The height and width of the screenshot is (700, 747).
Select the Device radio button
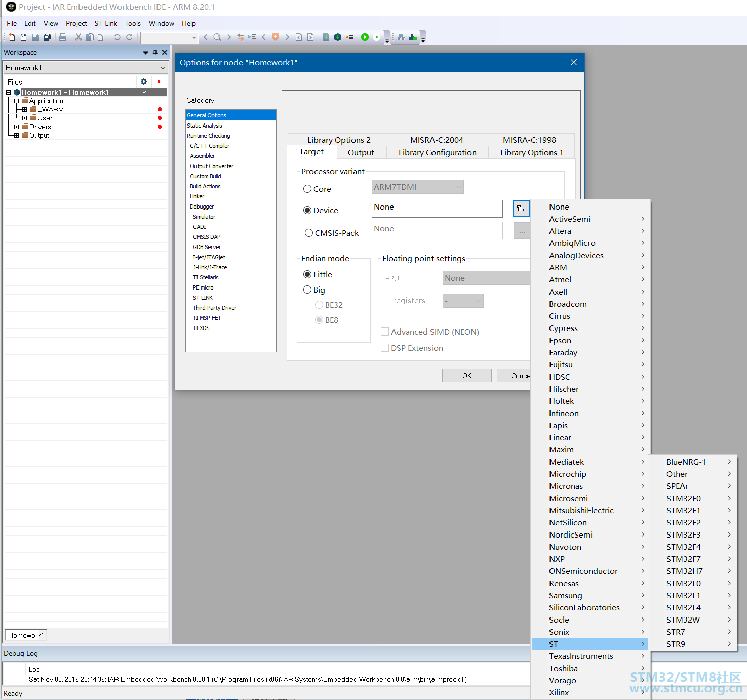[x=307, y=210]
